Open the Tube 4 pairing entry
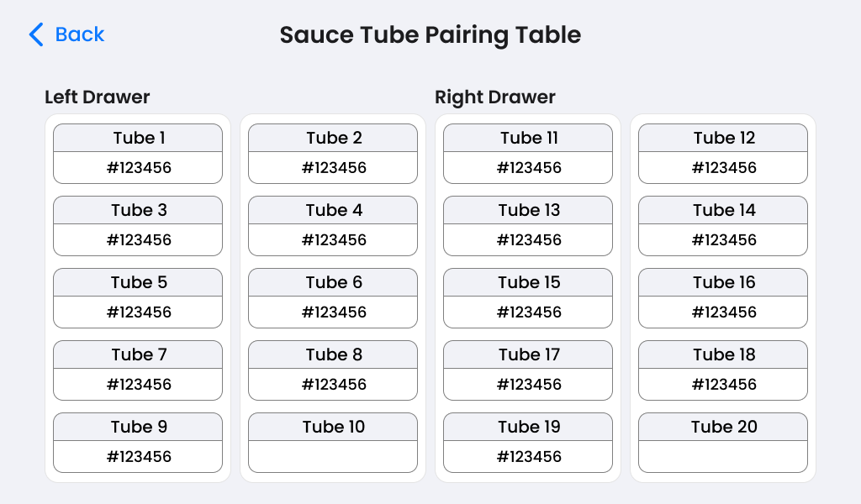Viewport: 861px width, 504px height. [333, 226]
